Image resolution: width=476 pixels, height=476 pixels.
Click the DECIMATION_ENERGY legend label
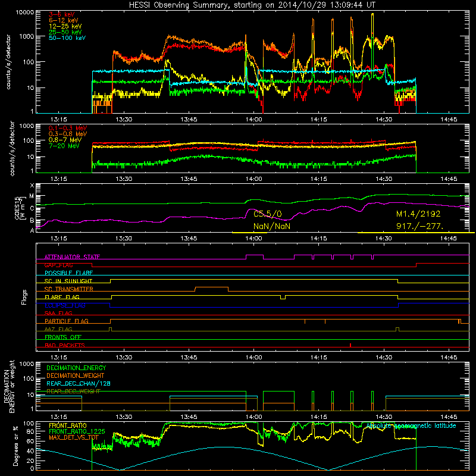[76, 368]
